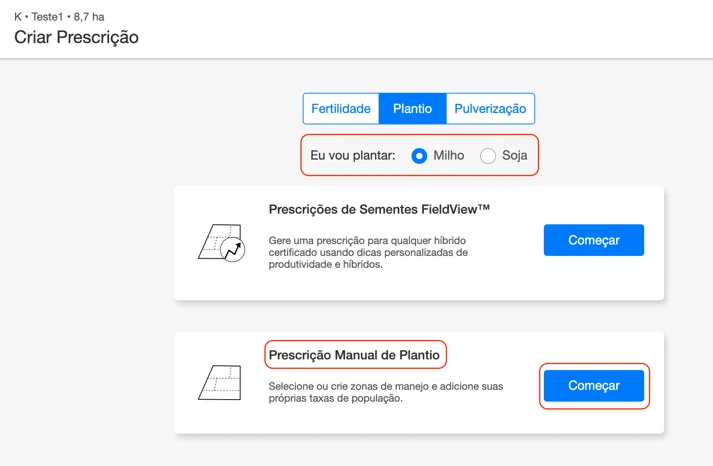The width and height of the screenshot is (713, 466).
Task: Click the manual planting prescription field icon
Action: (220, 383)
